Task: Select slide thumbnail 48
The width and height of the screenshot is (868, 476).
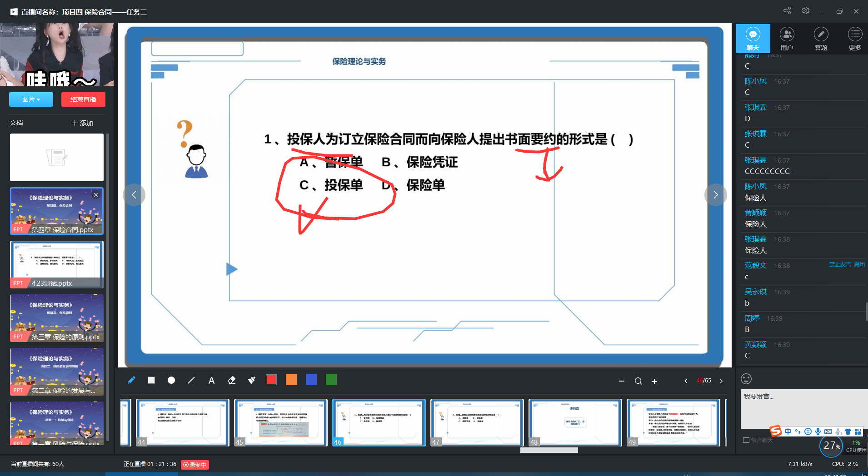Action: coord(575,423)
